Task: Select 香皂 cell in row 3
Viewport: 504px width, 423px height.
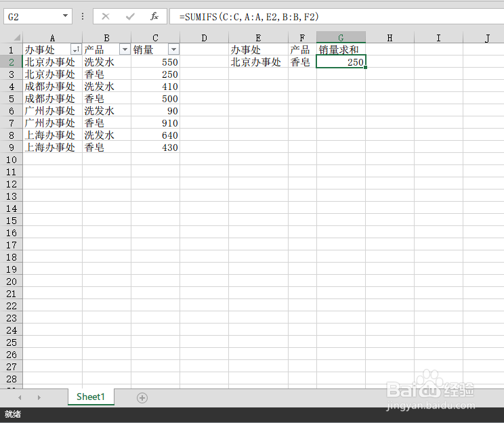Action: point(107,74)
